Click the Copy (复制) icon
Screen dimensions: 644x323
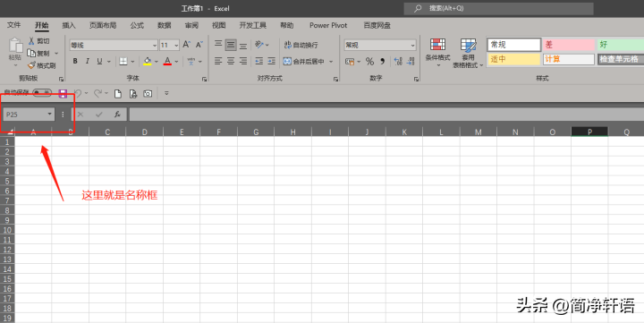31,53
